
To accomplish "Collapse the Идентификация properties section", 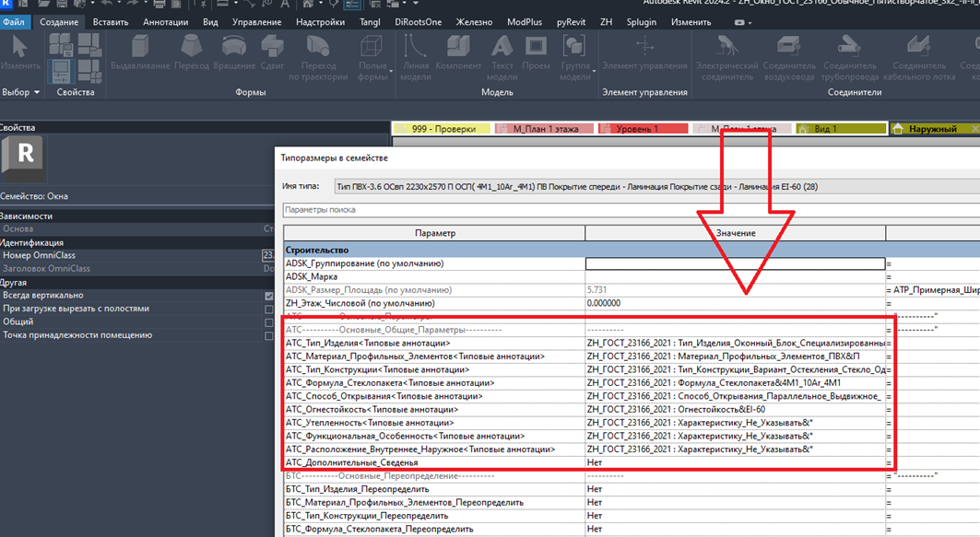I will [x=136, y=242].
